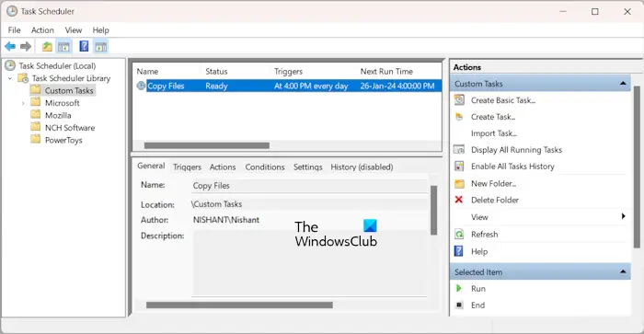This screenshot has height=334, width=644.
Task: Click the red X Delete Folder icon
Action: coord(459,200)
